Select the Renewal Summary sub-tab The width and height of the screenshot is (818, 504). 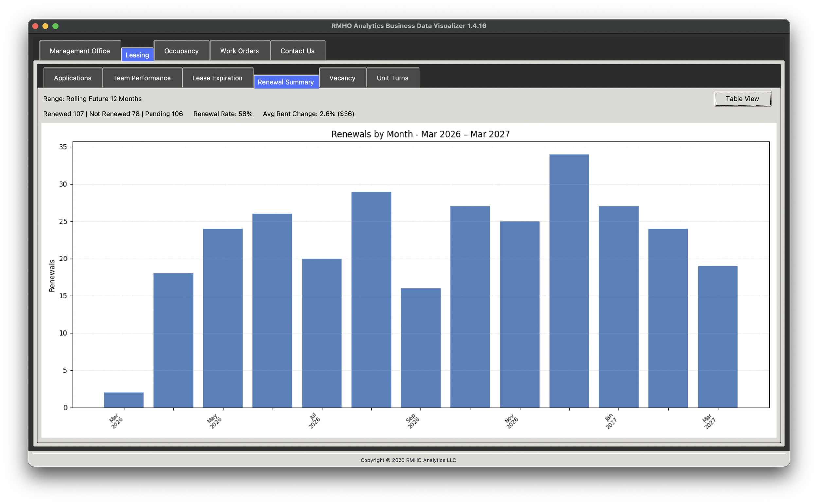286,82
